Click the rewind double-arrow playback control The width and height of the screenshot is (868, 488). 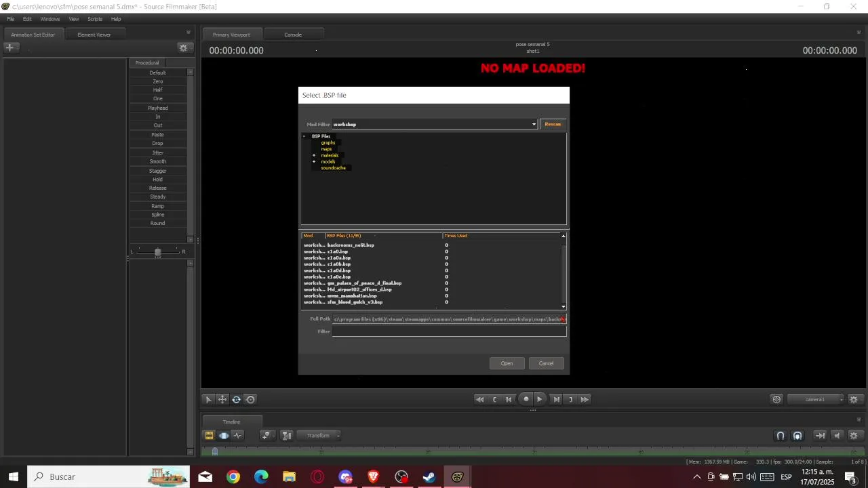pyautogui.click(x=480, y=399)
